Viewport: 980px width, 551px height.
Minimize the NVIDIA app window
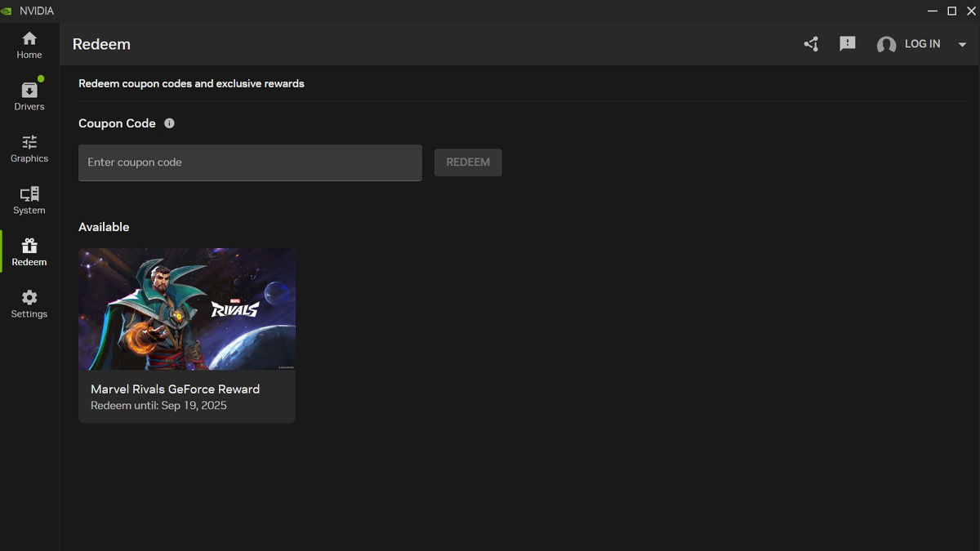pos(933,11)
